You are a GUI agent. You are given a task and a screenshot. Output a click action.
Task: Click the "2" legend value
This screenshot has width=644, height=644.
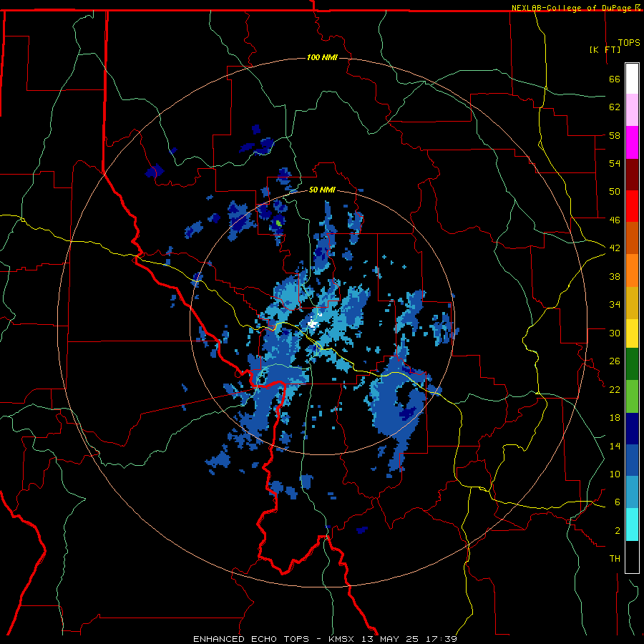tap(618, 531)
